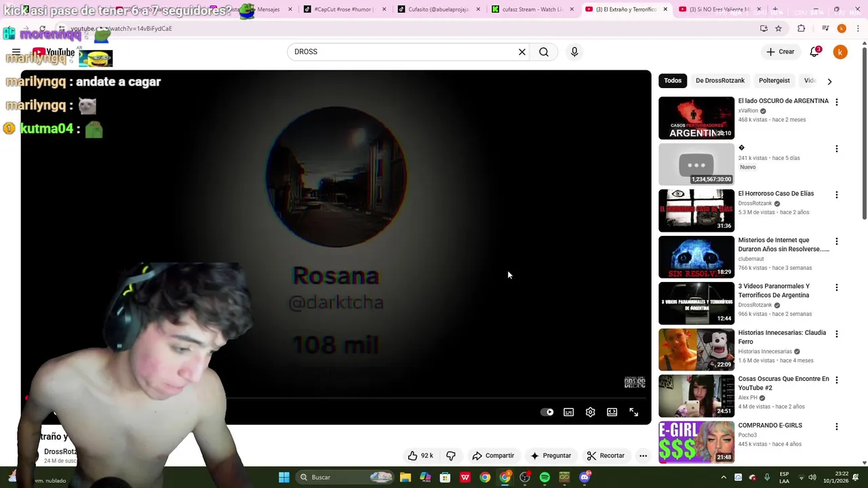Screen dimensions: 868x488
Task: Switch to the cufasz Stream Kick tab
Action: (x=532, y=9)
